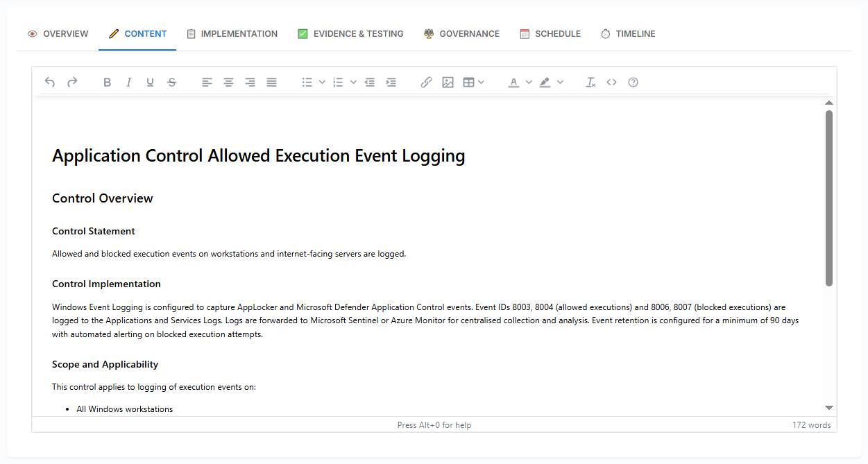Clear formatting with the Tx icon

pos(590,82)
